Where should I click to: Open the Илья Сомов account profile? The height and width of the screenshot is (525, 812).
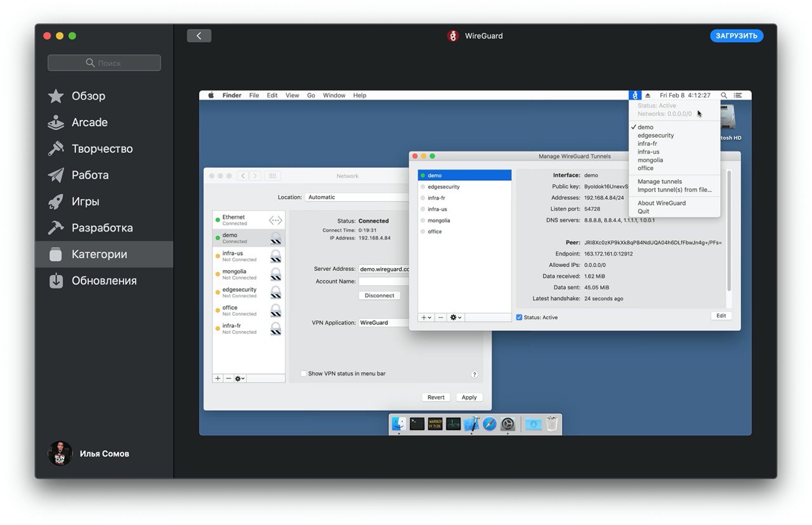coord(89,453)
